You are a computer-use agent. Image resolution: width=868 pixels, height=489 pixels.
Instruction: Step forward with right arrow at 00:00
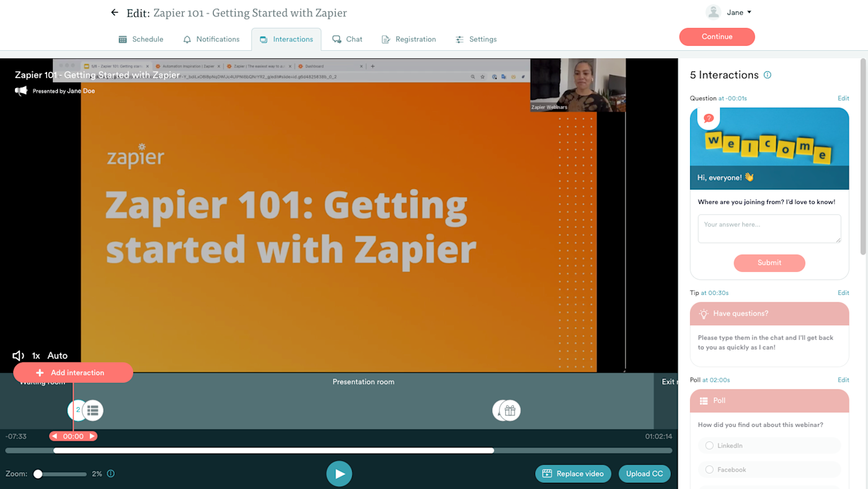(x=92, y=436)
